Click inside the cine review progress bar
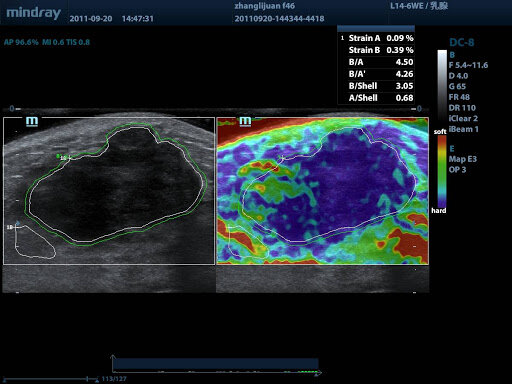The width and height of the screenshot is (512, 384). (215, 364)
